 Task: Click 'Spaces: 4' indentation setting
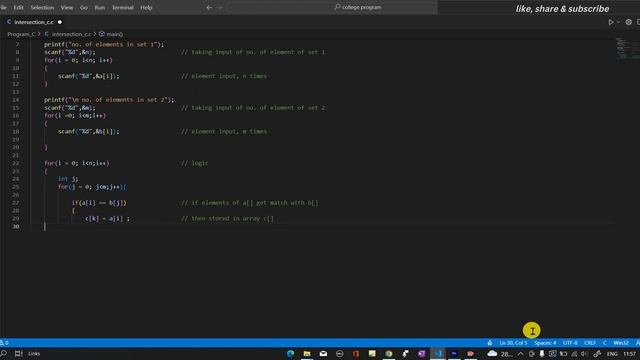pos(545,343)
